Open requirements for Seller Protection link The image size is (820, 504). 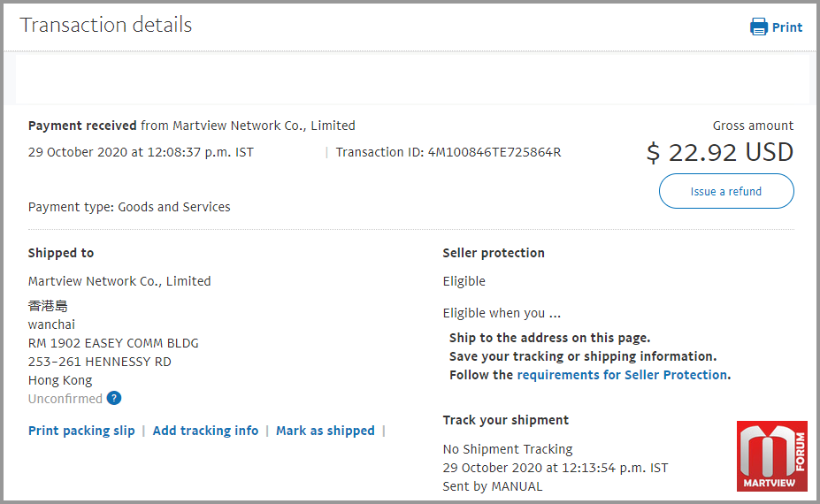pos(622,375)
